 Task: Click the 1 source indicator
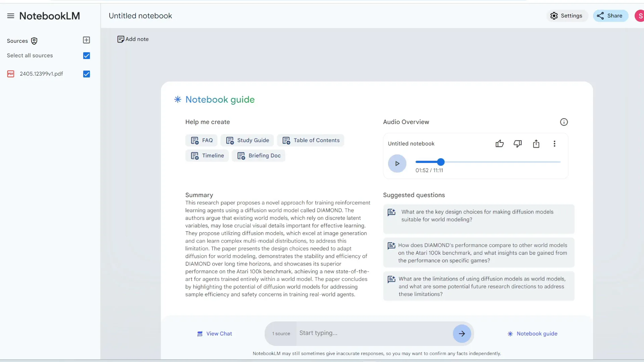click(x=281, y=334)
